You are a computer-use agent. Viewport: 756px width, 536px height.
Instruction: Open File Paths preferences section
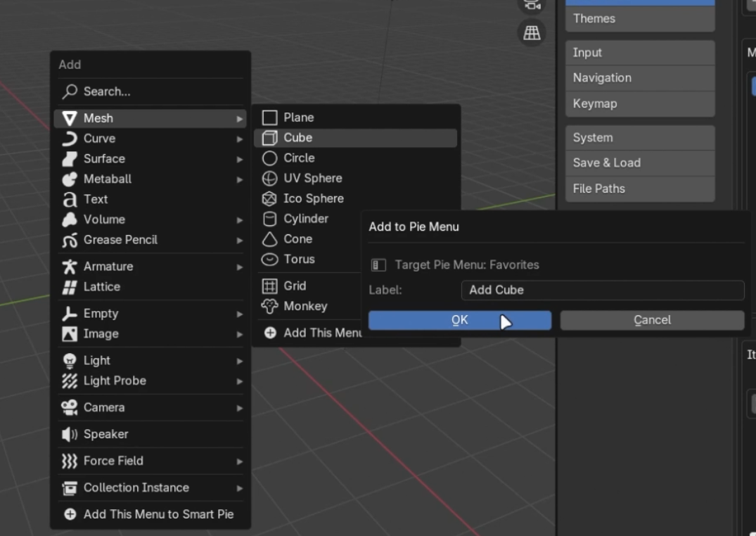click(x=640, y=189)
